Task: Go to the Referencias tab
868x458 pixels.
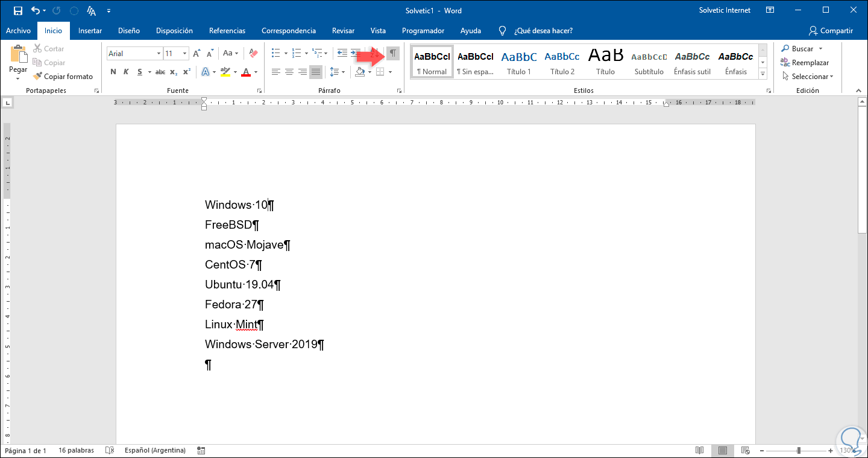Action: [227, 31]
